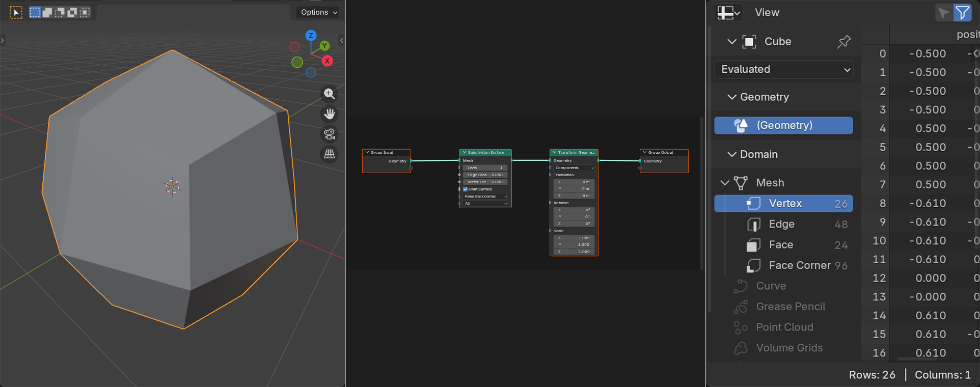Open the Evaluated mode dropdown
Screen dimensions: 980x387
coord(784,69)
